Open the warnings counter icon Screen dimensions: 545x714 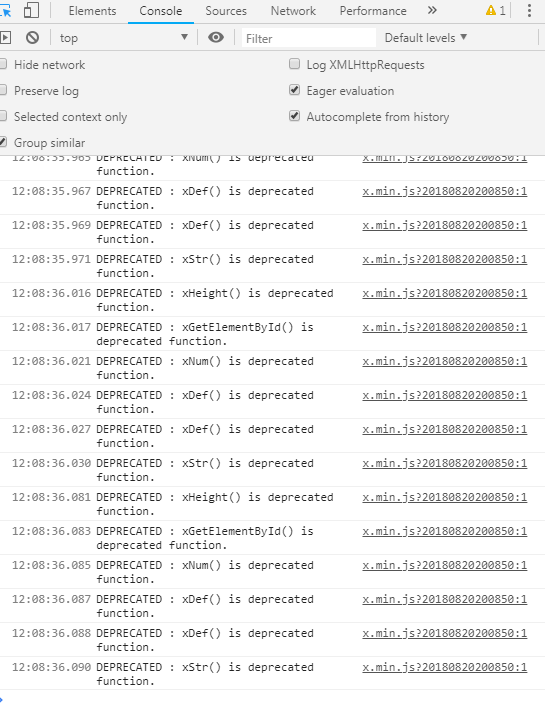coord(496,10)
